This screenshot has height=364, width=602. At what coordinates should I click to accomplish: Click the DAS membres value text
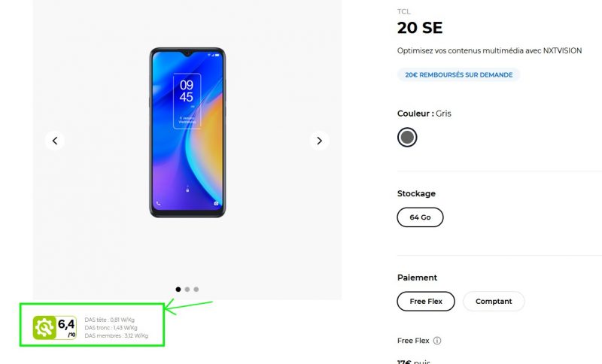coord(117,336)
